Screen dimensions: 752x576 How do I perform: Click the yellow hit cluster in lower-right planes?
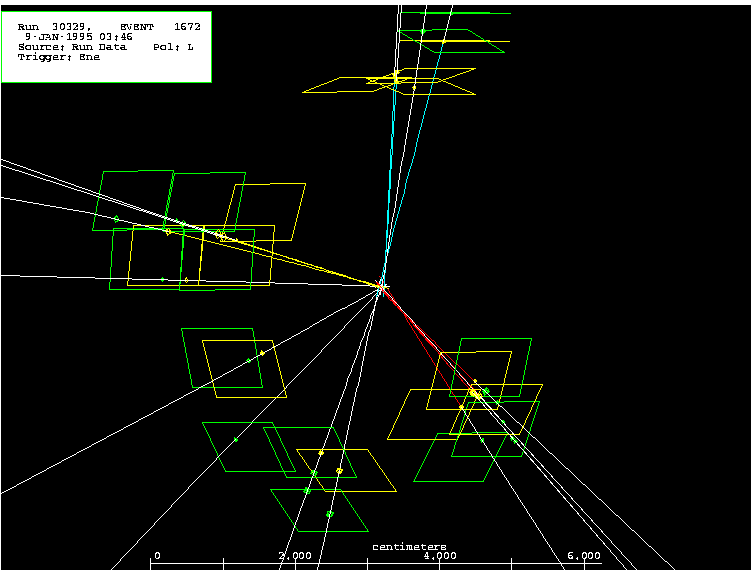pyautogui.click(x=476, y=396)
